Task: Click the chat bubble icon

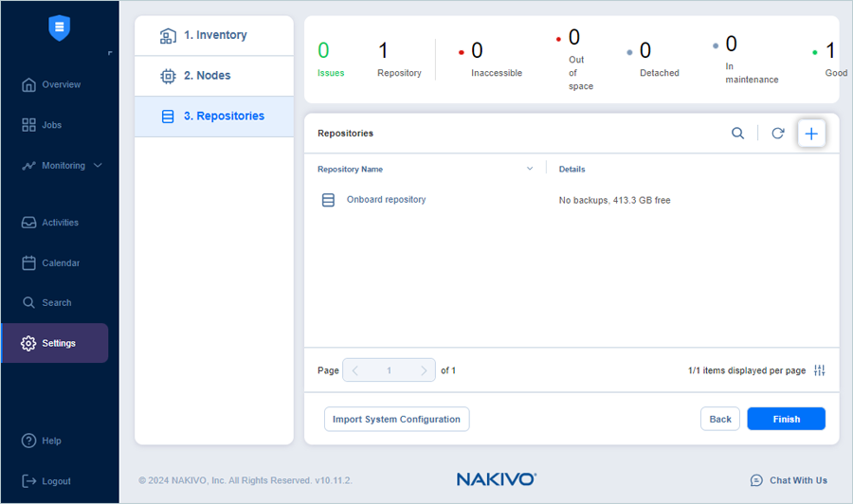Action: [x=756, y=480]
